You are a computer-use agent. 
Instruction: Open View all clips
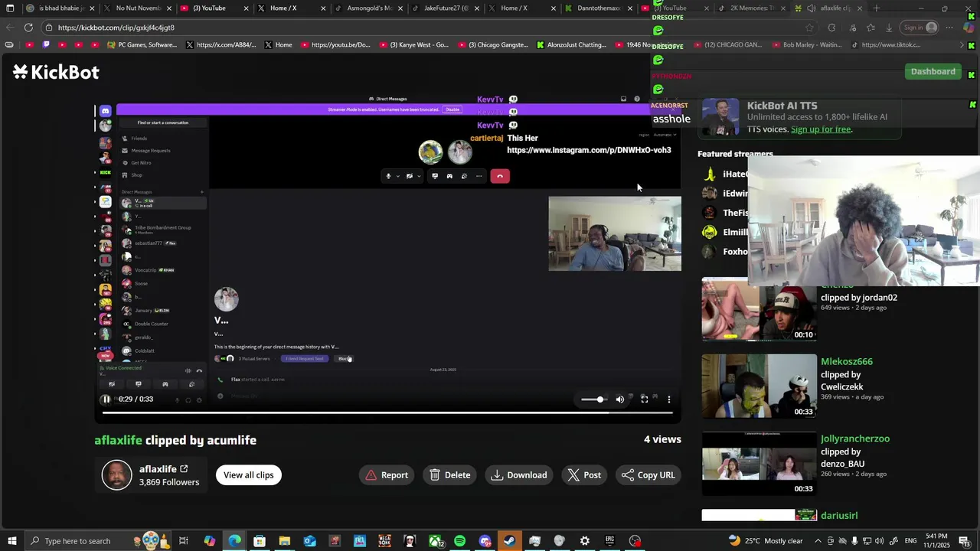[x=248, y=474]
